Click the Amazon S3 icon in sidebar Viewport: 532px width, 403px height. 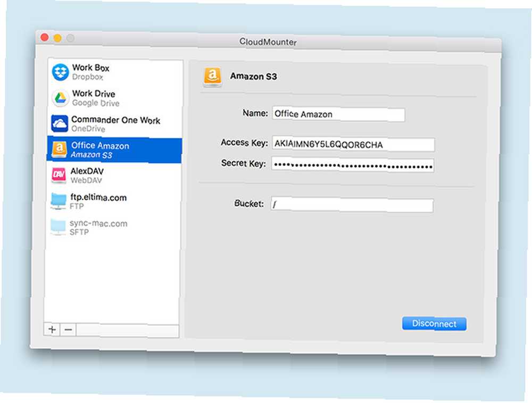[60, 149]
